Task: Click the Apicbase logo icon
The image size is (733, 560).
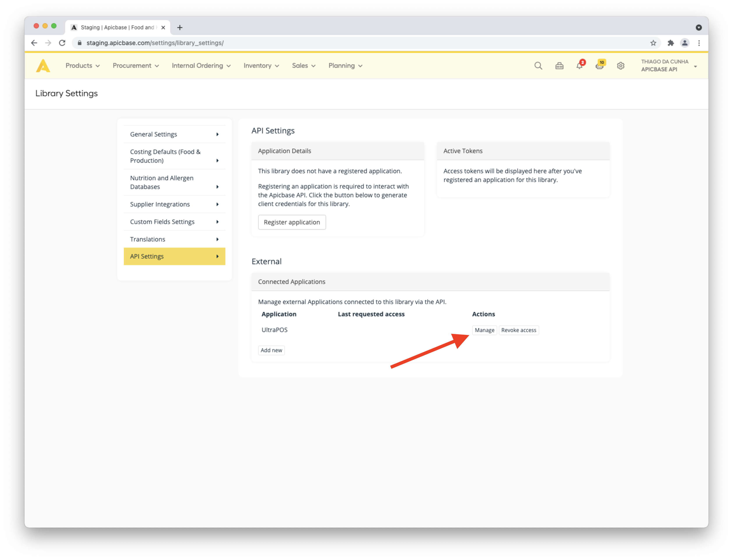Action: pos(43,66)
